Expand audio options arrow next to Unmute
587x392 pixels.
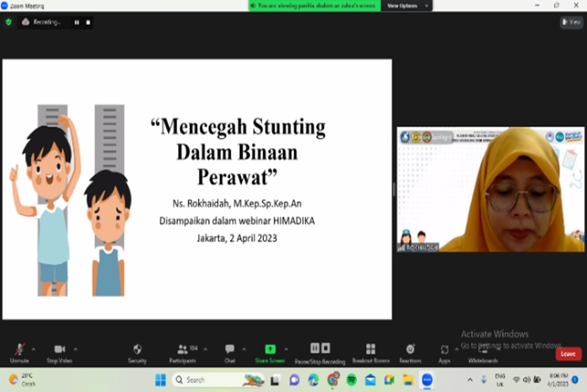pyautogui.click(x=33, y=349)
